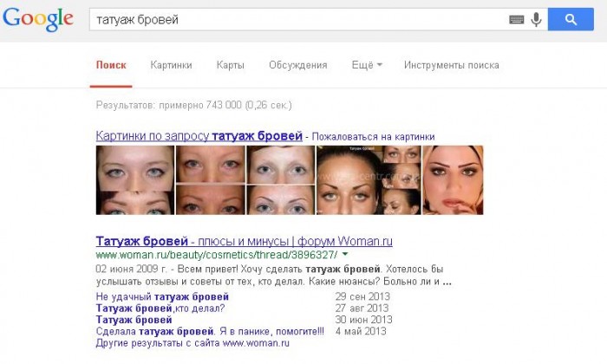607x364 pixels.
Task: Open the Не удачный татуаж бровей sublink
Action: 162,296
